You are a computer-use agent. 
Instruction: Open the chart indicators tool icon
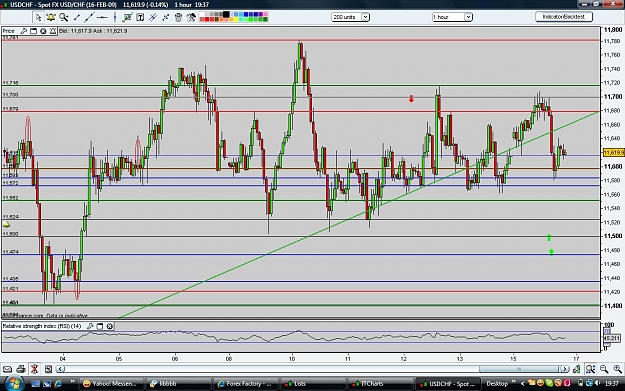coord(128,17)
